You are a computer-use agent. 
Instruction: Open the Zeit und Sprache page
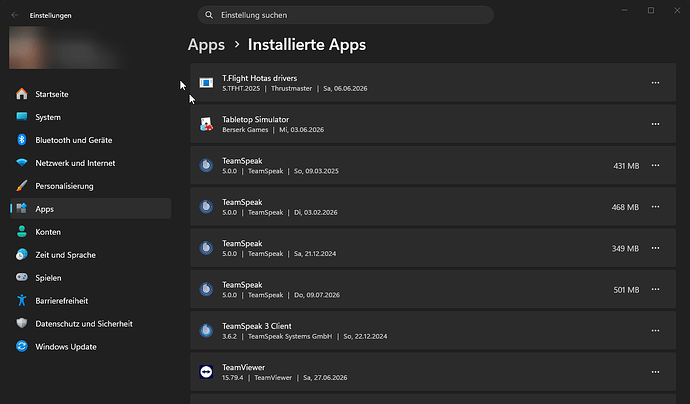point(90,254)
